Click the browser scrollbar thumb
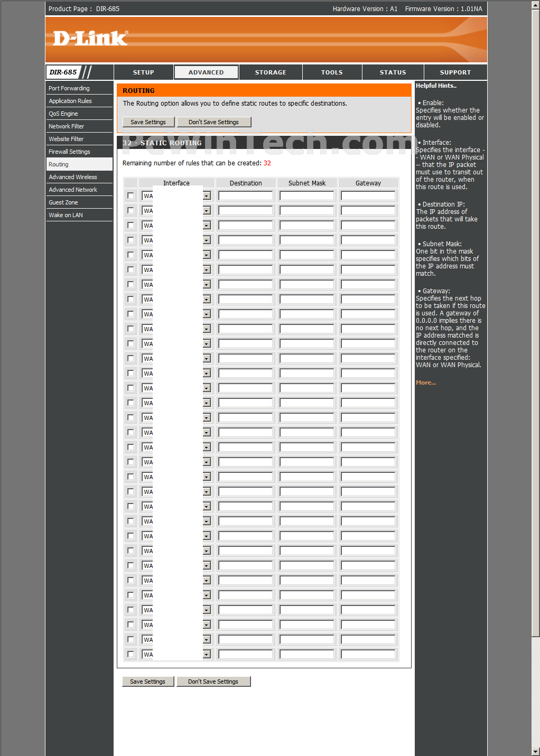 pyautogui.click(x=536, y=322)
